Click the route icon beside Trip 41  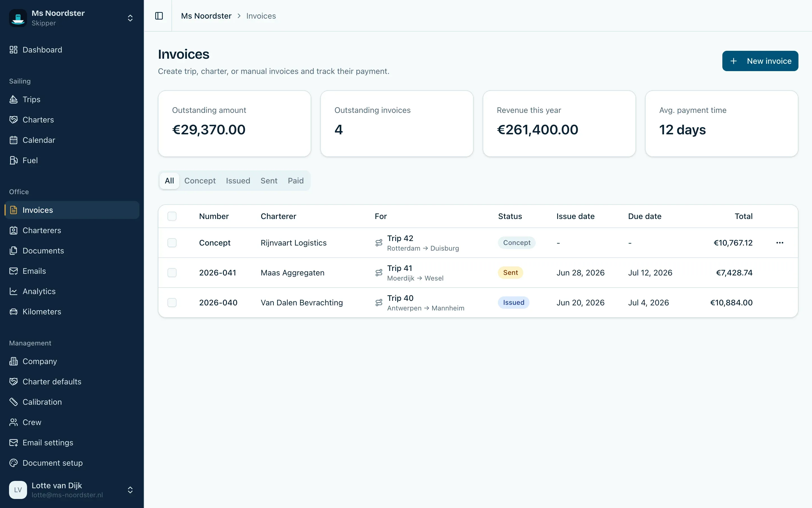pos(379,273)
